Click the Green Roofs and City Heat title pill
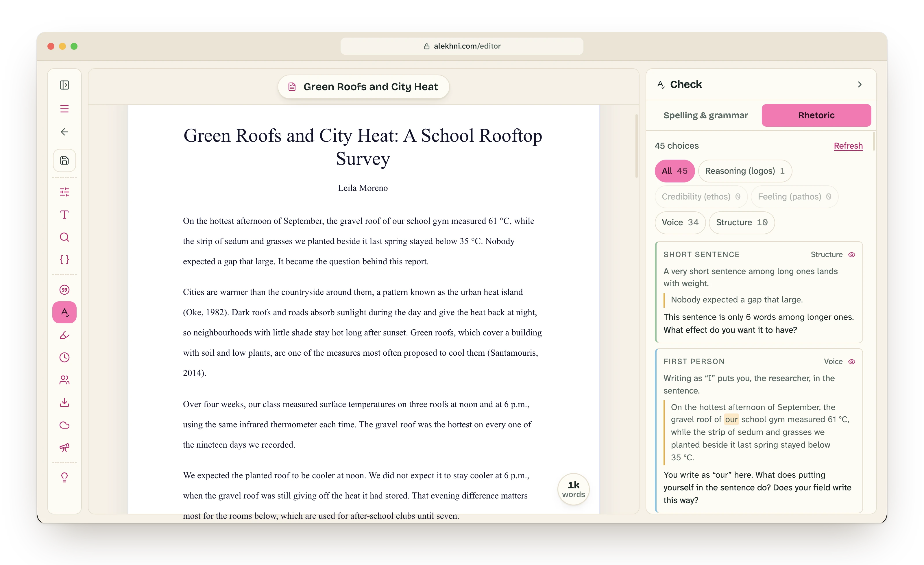 [x=363, y=87]
